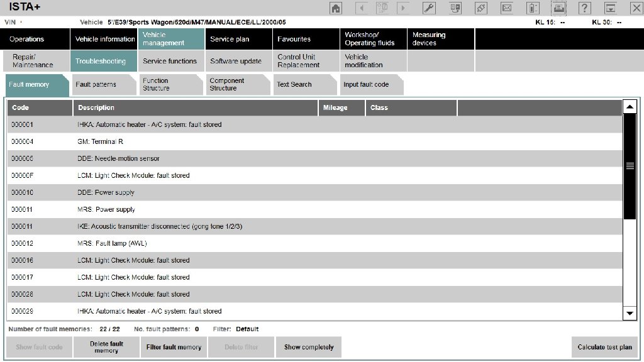Sort by the Class column header
644x362 pixels.
pyautogui.click(x=411, y=107)
